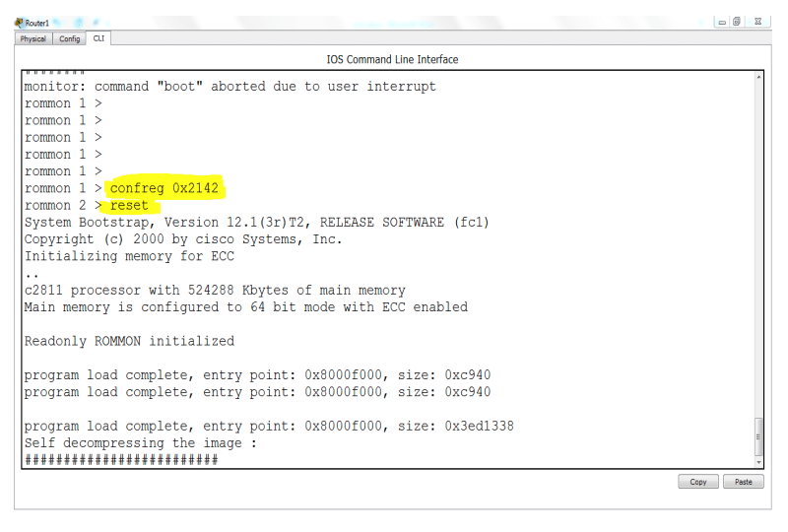The width and height of the screenshot is (788, 532).
Task: Click the 'Initializing memory for ECC' line
Action: pyautogui.click(x=129, y=256)
